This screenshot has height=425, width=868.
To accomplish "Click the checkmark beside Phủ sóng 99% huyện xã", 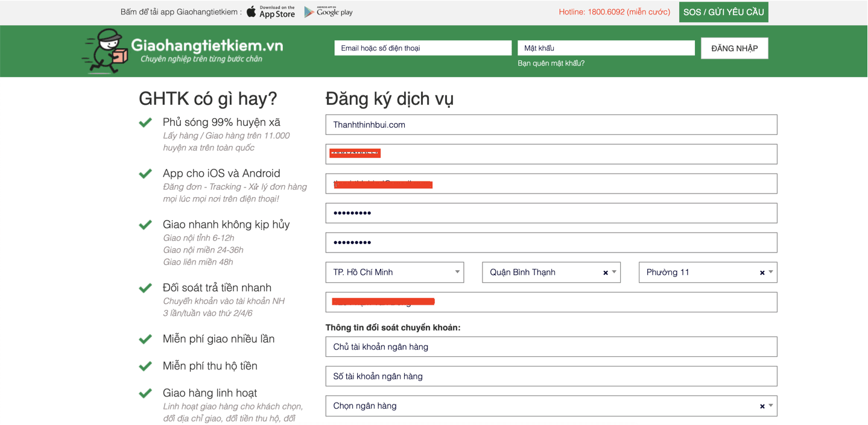I will (145, 122).
